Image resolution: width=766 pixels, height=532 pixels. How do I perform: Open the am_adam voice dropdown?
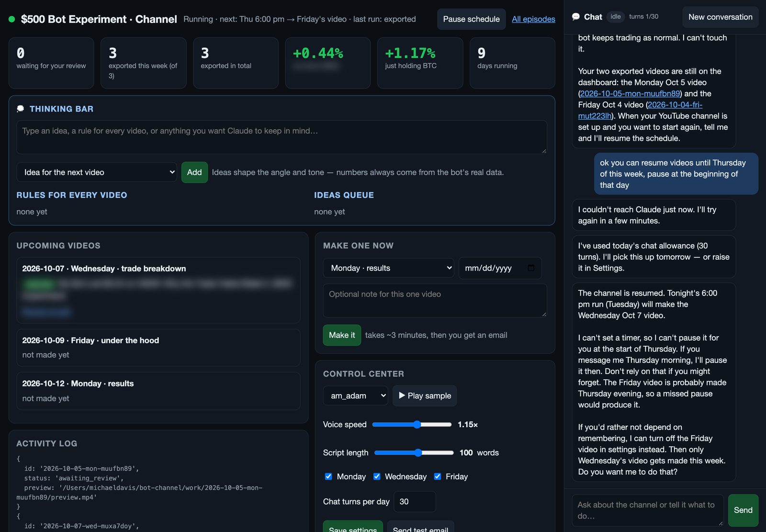coord(355,396)
